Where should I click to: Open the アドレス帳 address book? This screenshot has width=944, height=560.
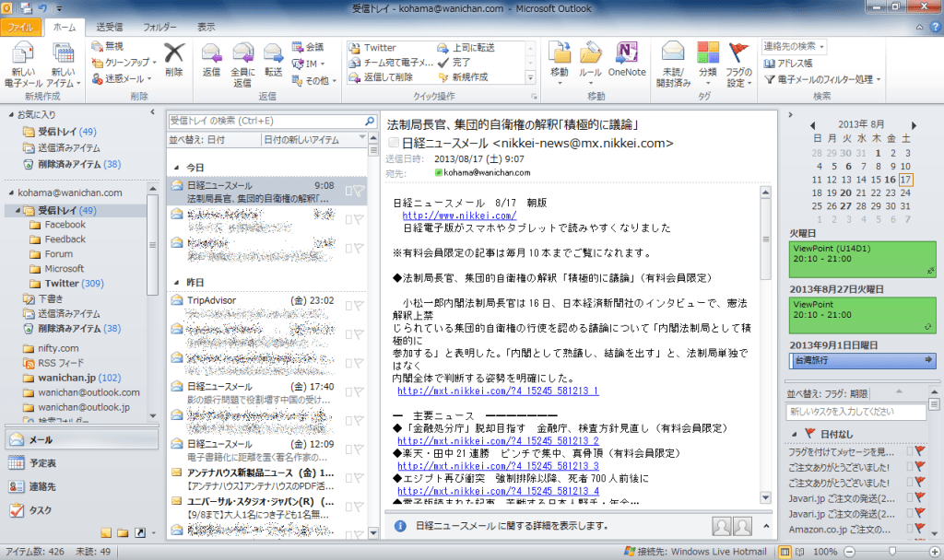click(788, 64)
